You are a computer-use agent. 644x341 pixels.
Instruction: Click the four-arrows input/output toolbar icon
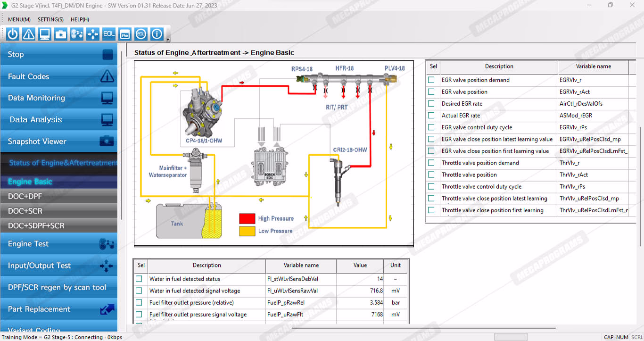click(x=93, y=34)
